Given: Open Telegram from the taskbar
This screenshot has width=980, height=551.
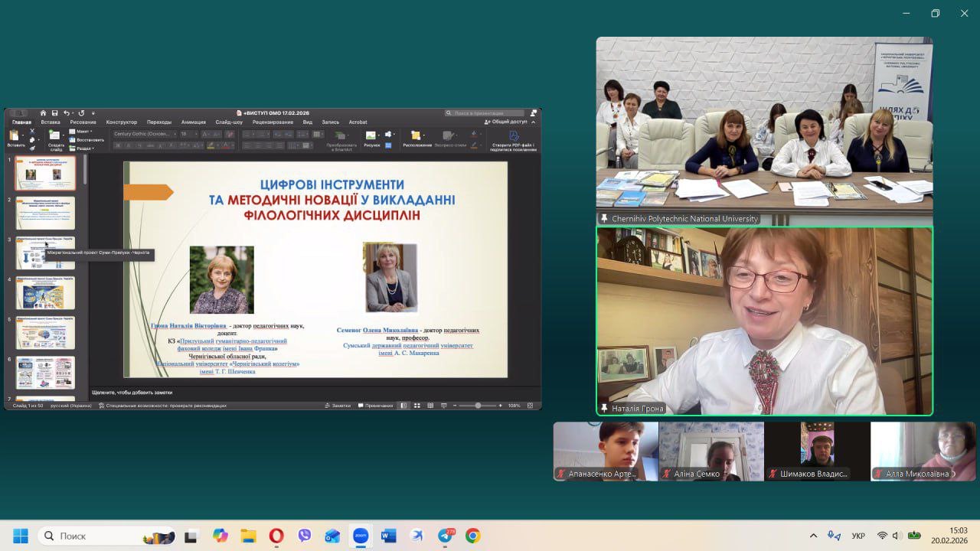Looking at the screenshot, I should pos(445,536).
